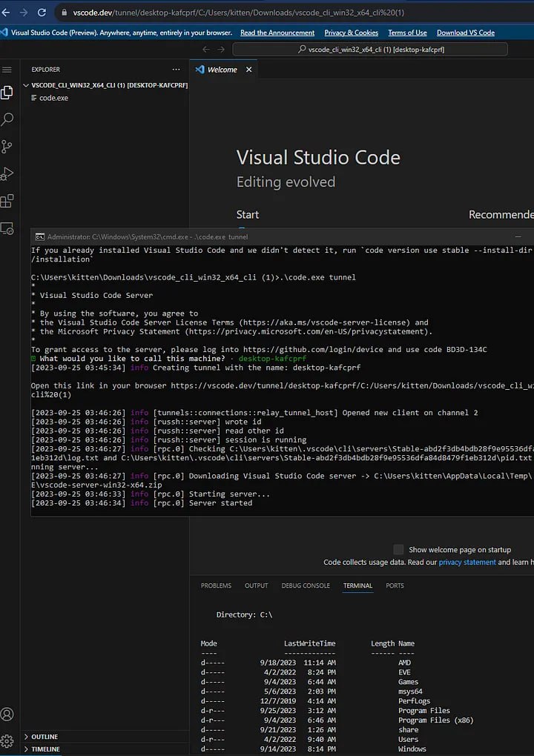This screenshot has width=534, height=756.
Task: Click the EXPLORER panel title
Action: (x=46, y=70)
